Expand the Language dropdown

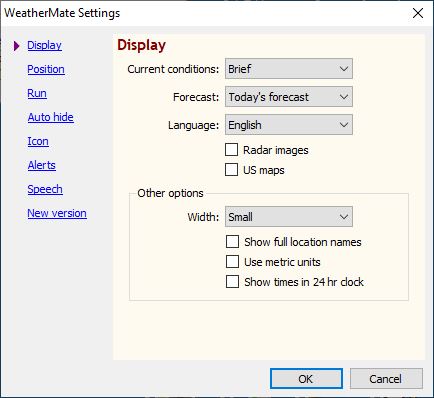(x=289, y=125)
